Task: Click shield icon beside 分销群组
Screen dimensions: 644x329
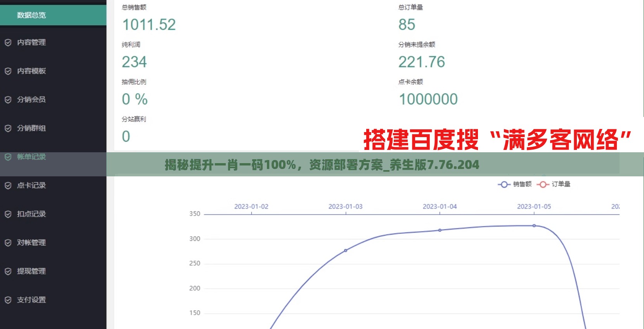Action: pyautogui.click(x=8, y=128)
